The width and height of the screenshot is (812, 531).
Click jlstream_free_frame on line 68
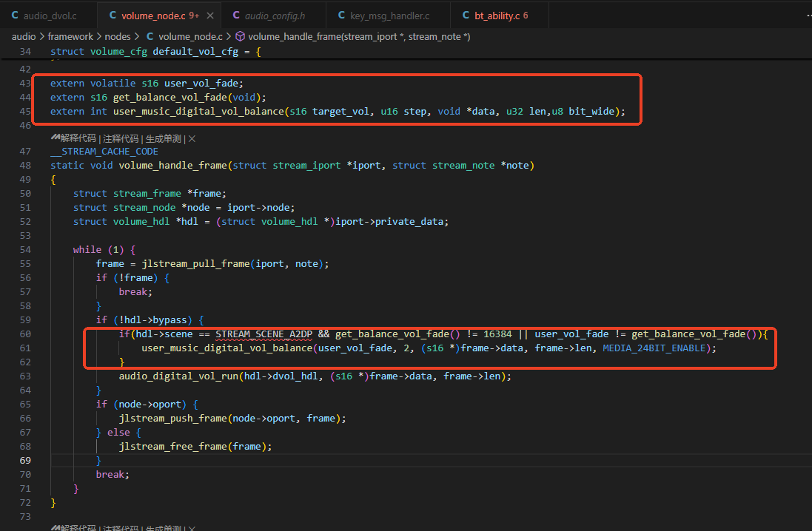click(x=173, y=447)
